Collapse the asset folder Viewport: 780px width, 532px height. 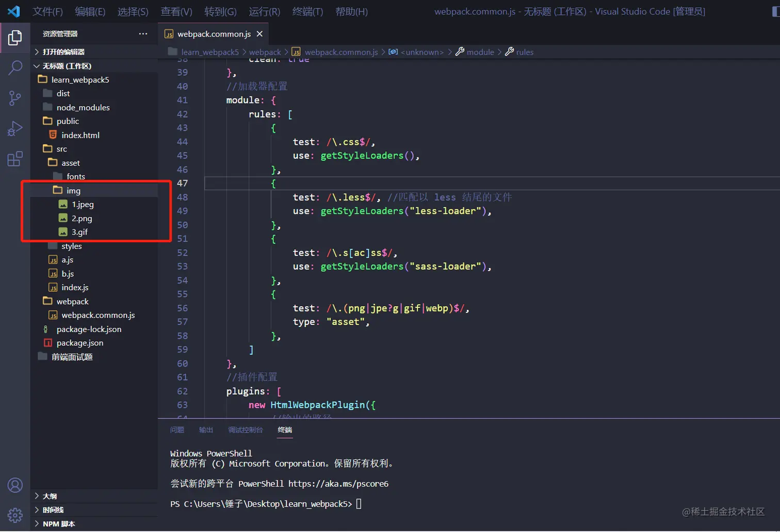(x=94, y=163)
